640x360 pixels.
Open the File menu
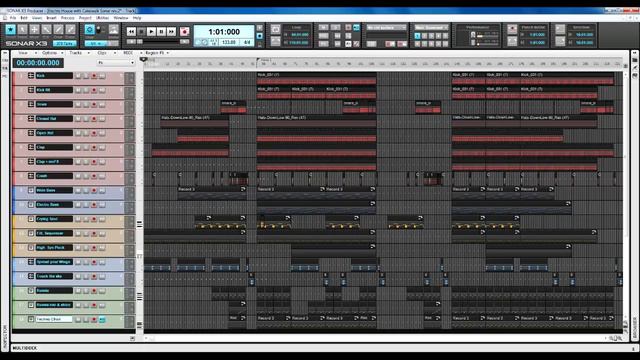point(13,18)
